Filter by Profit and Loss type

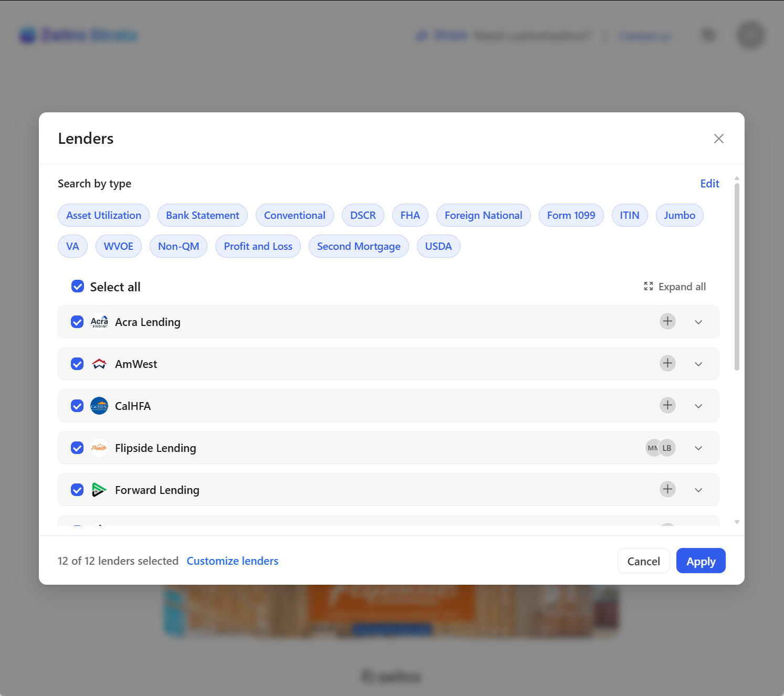click(x=258, y=246)
